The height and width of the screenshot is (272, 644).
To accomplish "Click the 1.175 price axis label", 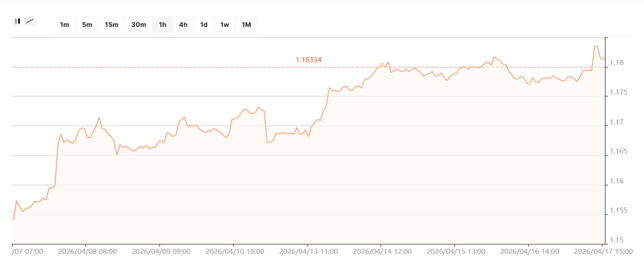I will pyautogui.click(x=618, y=93).
